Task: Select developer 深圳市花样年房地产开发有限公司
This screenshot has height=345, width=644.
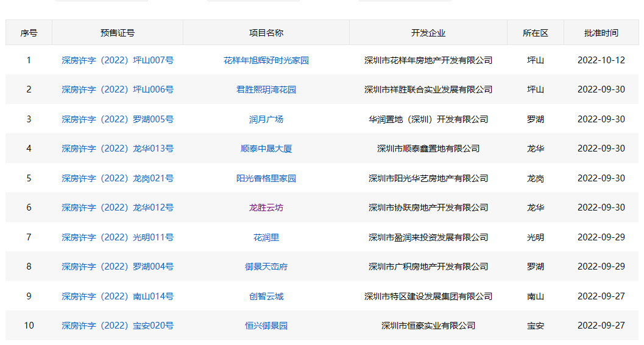Action: 428,60
